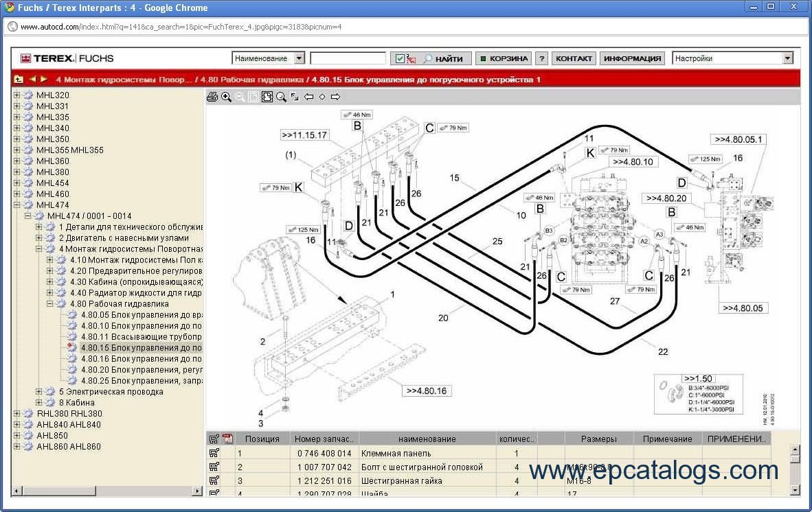Open 4.80.05 Блок управления tree item
The image size is (812, 512).
(142, 314)
